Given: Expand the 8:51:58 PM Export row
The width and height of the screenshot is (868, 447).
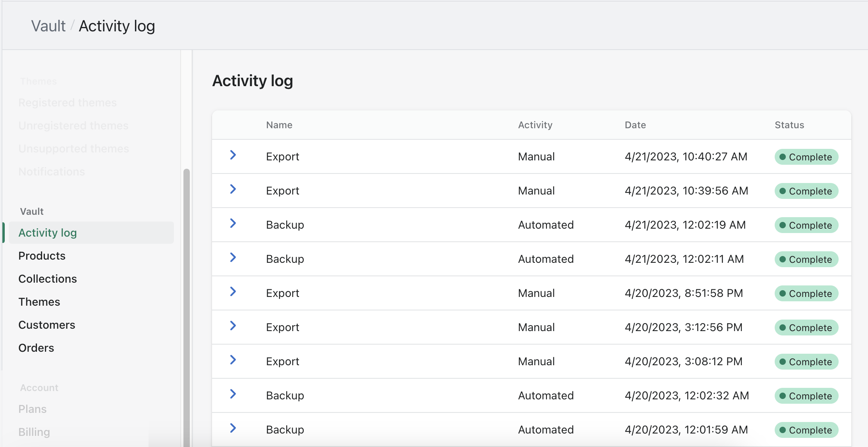Looking at the screenshot, I should tap(233, 292).
